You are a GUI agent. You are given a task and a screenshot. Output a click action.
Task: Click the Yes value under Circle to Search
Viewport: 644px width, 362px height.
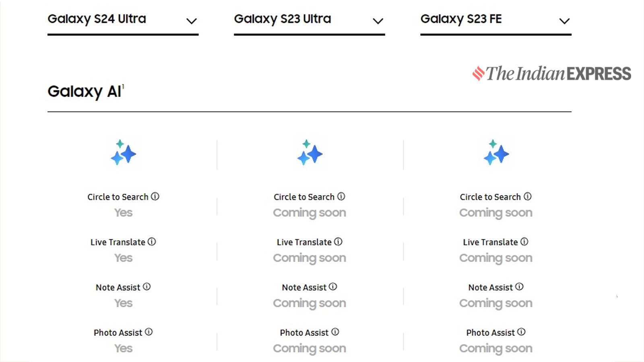pos(123,212)
